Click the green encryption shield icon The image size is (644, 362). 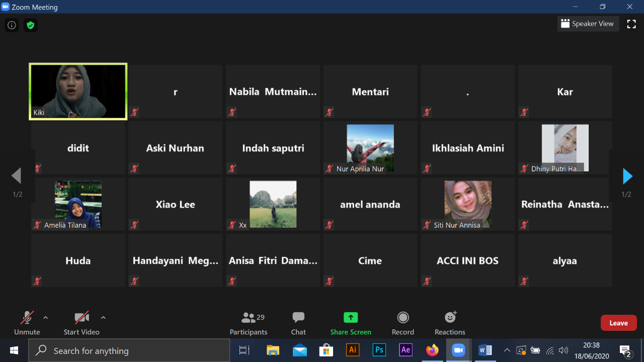[x=31, y=25]
